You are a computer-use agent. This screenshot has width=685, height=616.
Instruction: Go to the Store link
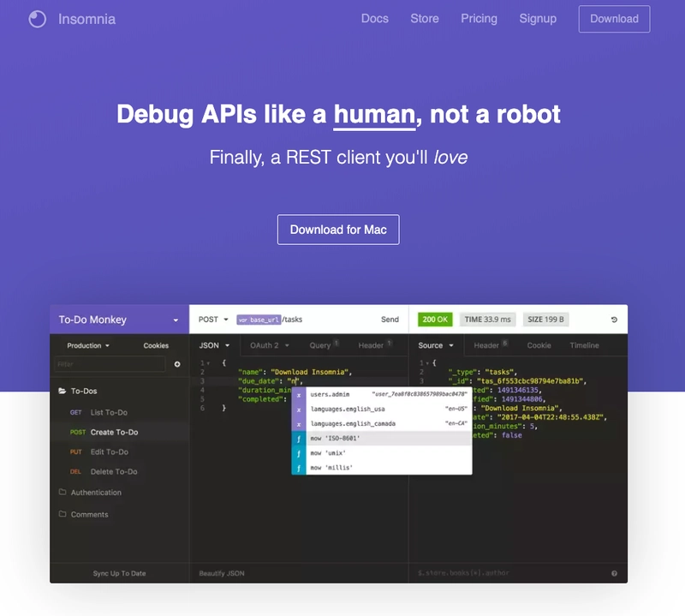425,19
